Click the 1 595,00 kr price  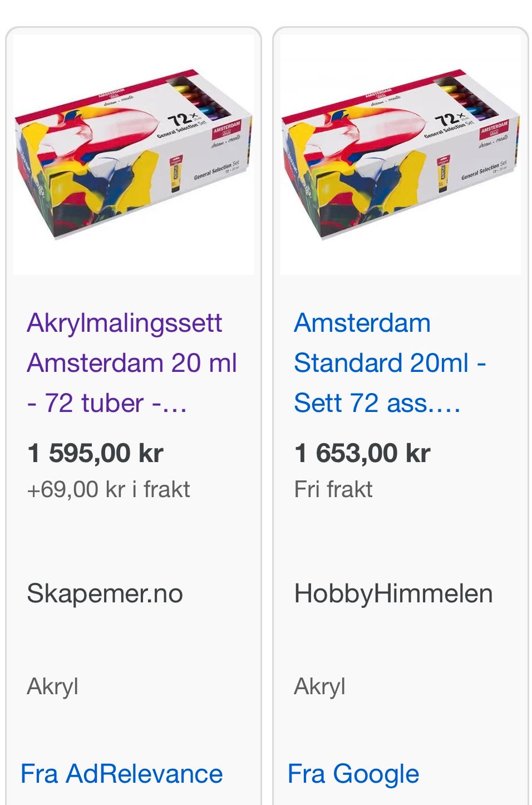pos(95,453)
